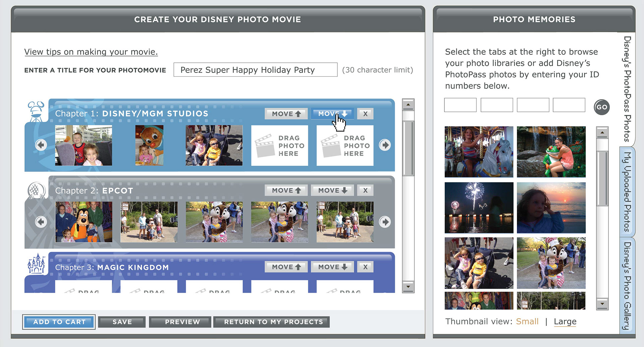Move Magic Kingdom chapter down
644x347 pixels.
[332, 267]
